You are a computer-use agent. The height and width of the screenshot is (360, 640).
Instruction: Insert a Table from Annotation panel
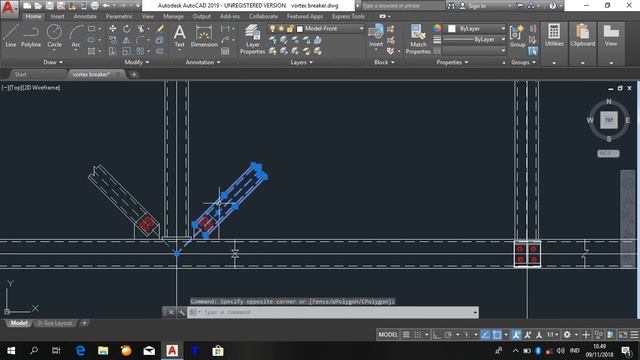pos(225,51)
